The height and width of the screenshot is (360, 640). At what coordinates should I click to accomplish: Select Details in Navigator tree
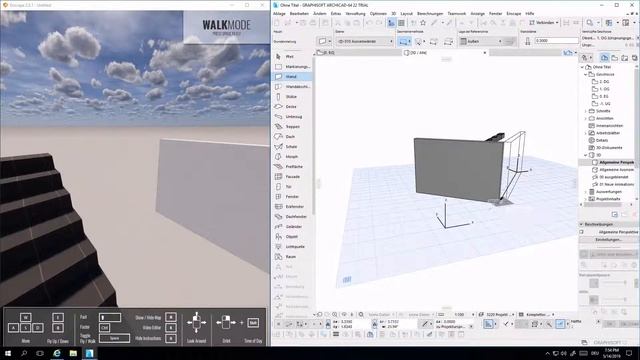[598, 140]
